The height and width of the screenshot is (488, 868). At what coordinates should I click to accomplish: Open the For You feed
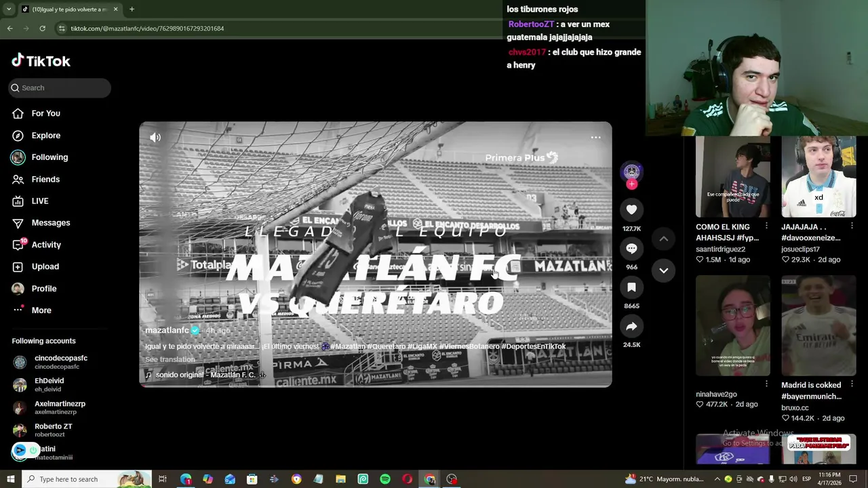pos(36,113)
